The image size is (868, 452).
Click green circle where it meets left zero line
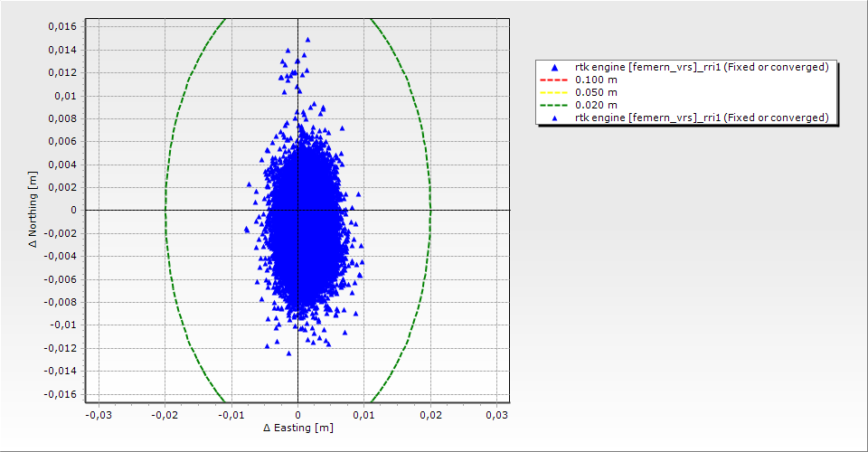click(x=165, y=210)
